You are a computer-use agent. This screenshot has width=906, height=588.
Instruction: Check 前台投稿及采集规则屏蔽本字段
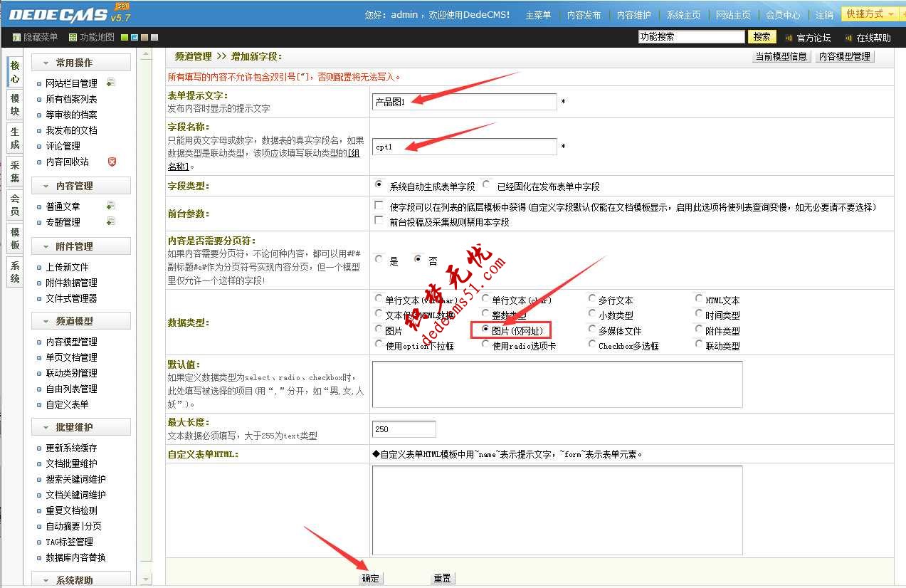(x=379, y=219)
